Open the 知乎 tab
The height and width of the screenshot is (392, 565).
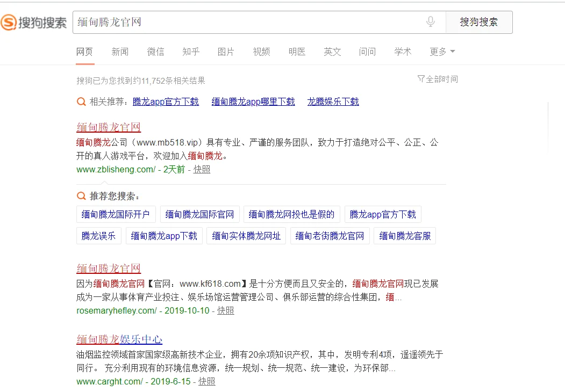[x=191, y=52]
